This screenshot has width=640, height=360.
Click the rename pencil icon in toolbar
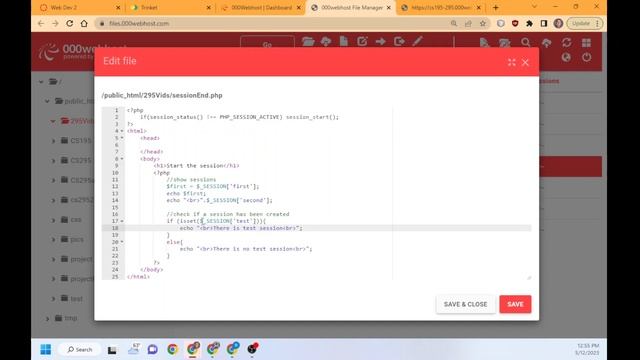point(417,41)
